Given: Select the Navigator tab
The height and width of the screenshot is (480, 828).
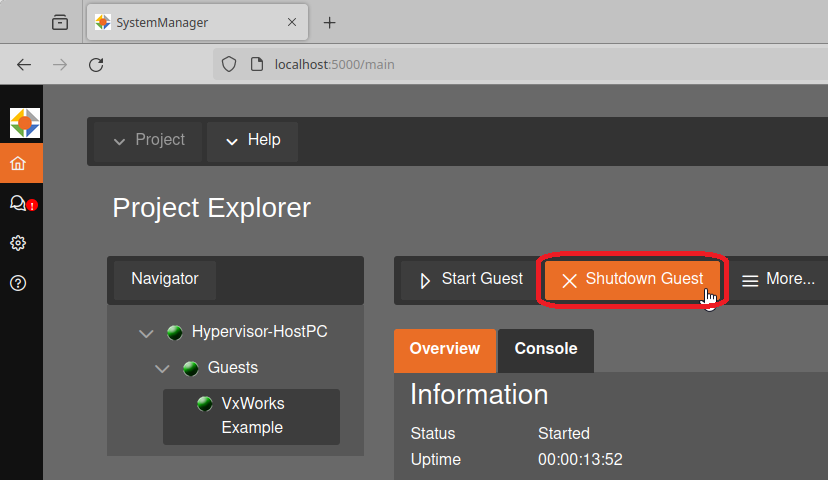Looking at the screenshot, I should point(165,279).
